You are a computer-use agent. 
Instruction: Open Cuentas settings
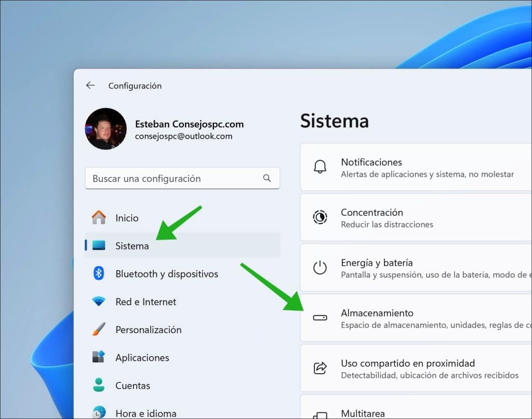(182, 385)
